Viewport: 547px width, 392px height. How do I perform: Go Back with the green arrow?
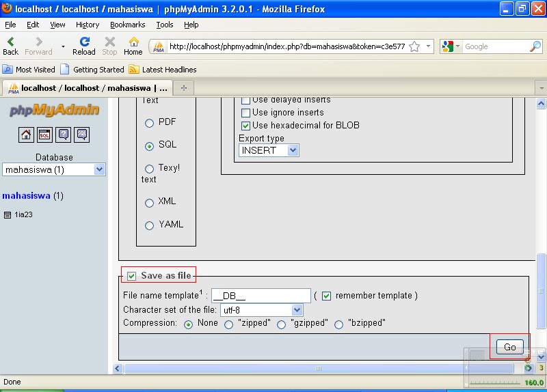tap(10, 46)
